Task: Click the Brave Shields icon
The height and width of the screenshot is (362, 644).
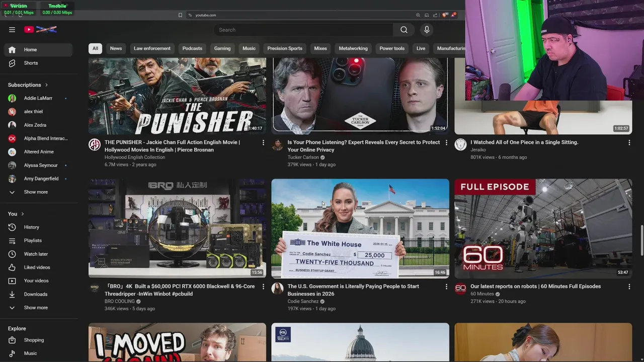Action: (x=445, y=15)
